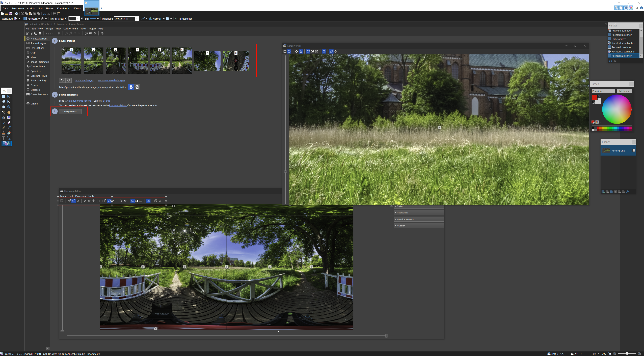Open the Fülleffekt Volltonfarbe dropdown

coord(137,19)
